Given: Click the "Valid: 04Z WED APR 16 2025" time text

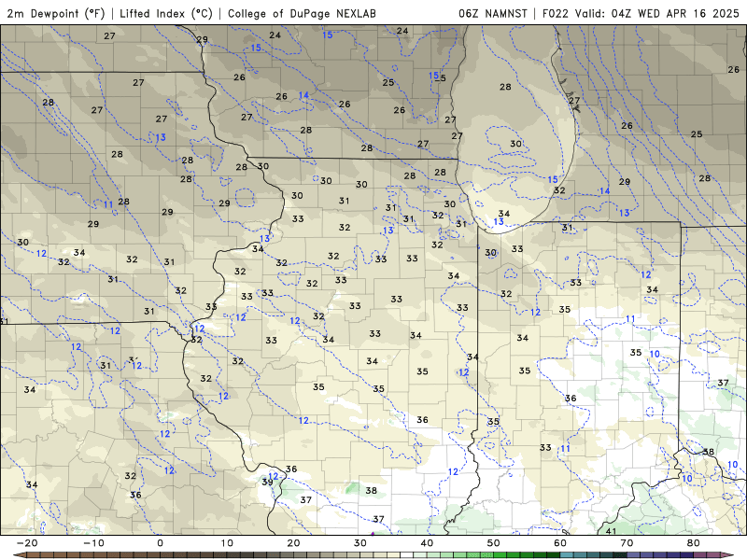Looking at the screenshot, I should (657, 13).
